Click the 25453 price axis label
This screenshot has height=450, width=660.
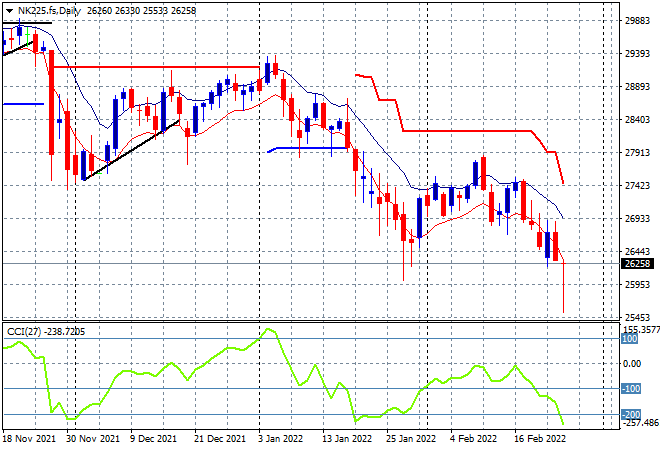(637, 317)
